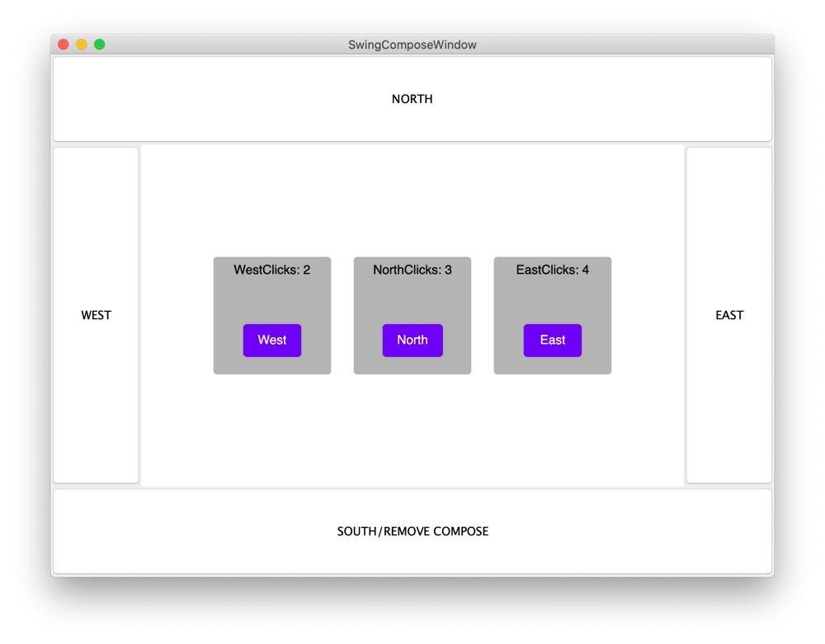825x644 pixels.
Task: Select the gray card containing West button
Action: tap(271, 305)
